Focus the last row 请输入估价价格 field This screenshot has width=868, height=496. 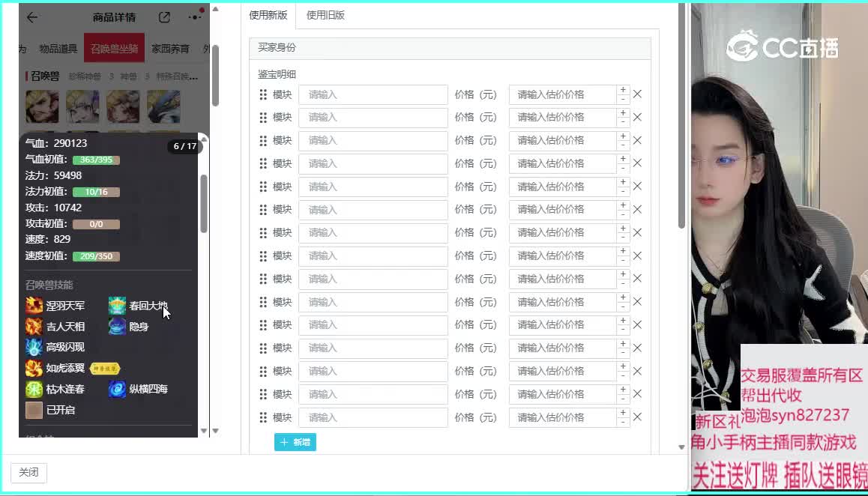tap(562, 417)
